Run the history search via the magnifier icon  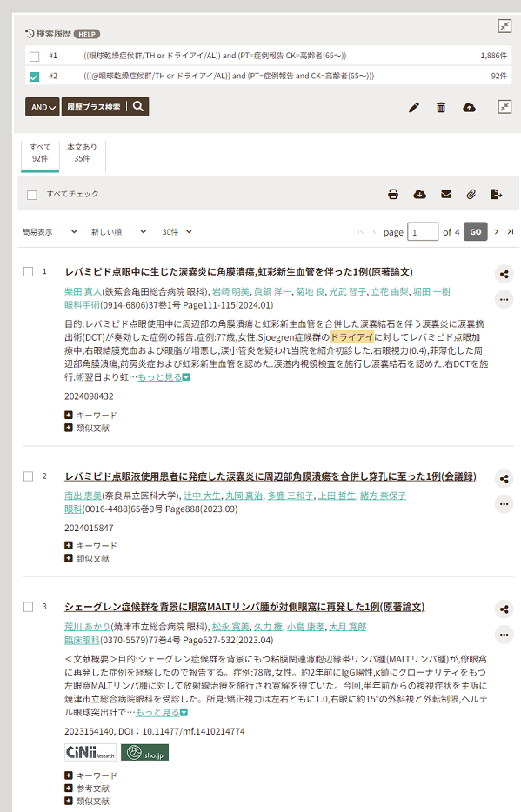(138, 106)
